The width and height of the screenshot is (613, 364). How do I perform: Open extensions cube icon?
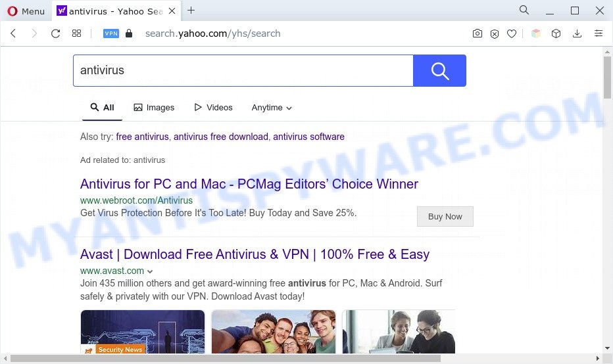tap(556, 34)
